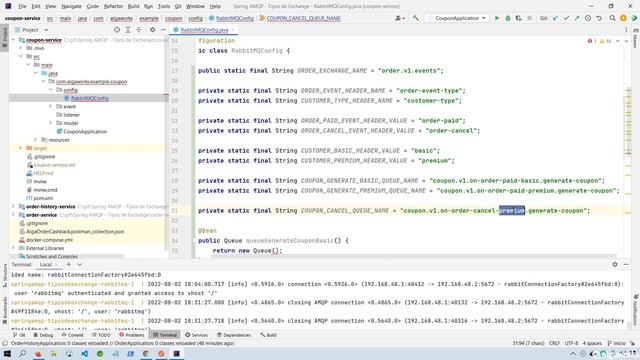Jump to next highlighted error arrow

click(x=626, y=41)
